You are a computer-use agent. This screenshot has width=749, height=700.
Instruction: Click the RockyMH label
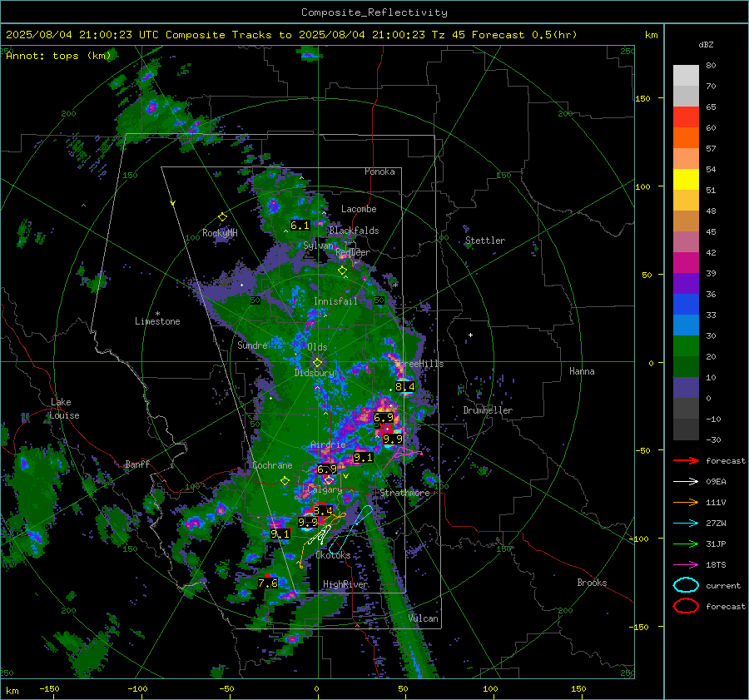[220, 233]
